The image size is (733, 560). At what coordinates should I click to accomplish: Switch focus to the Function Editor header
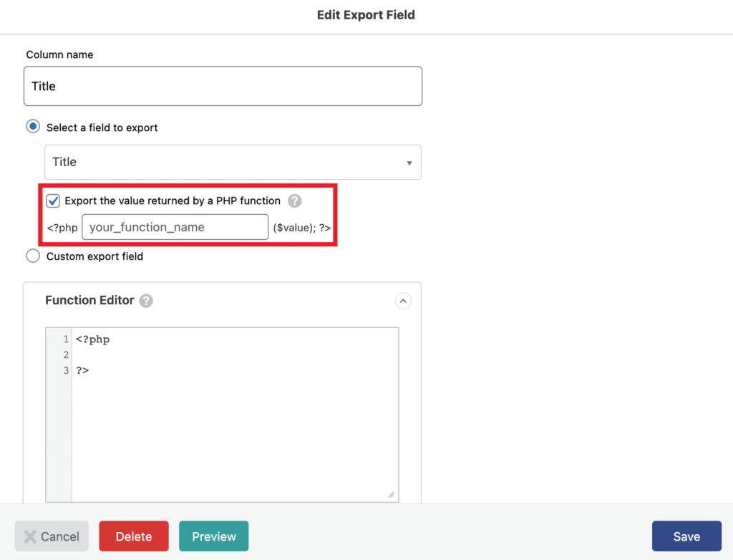pos(89,300)
